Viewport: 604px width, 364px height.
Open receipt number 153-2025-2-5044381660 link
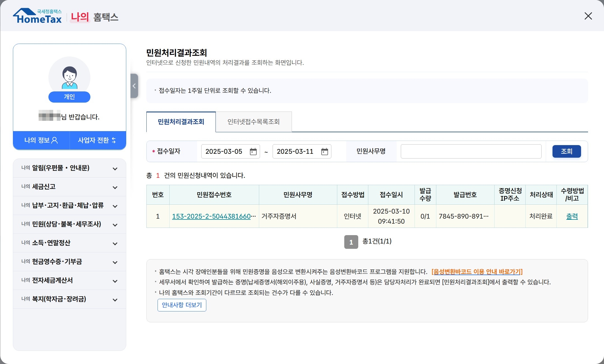[x=211, y=216]
